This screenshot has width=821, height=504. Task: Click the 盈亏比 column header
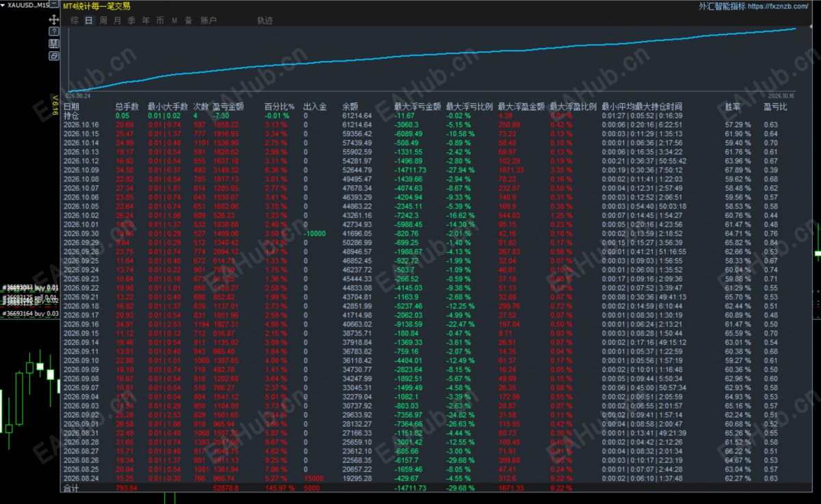[776, 107]
